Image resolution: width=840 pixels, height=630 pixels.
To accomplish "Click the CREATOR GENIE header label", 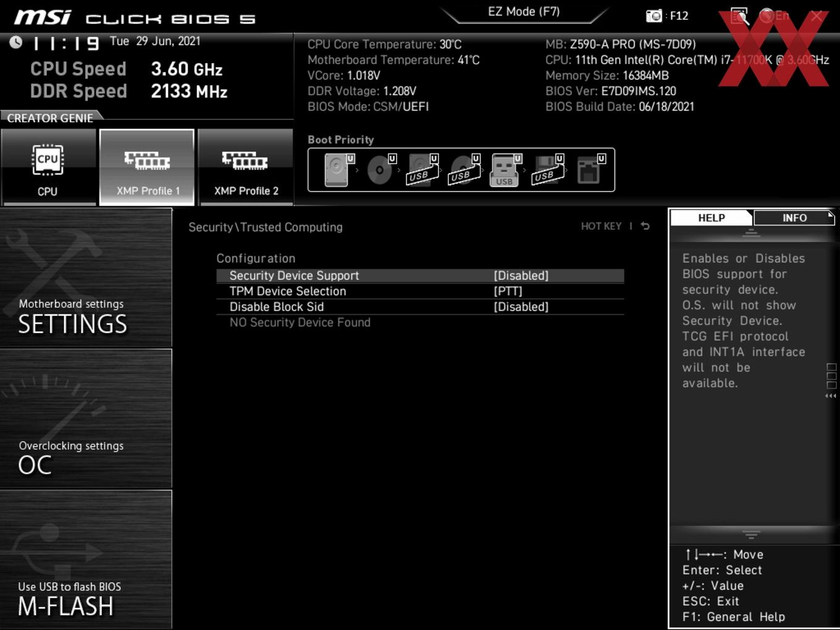I will point(50,117).
